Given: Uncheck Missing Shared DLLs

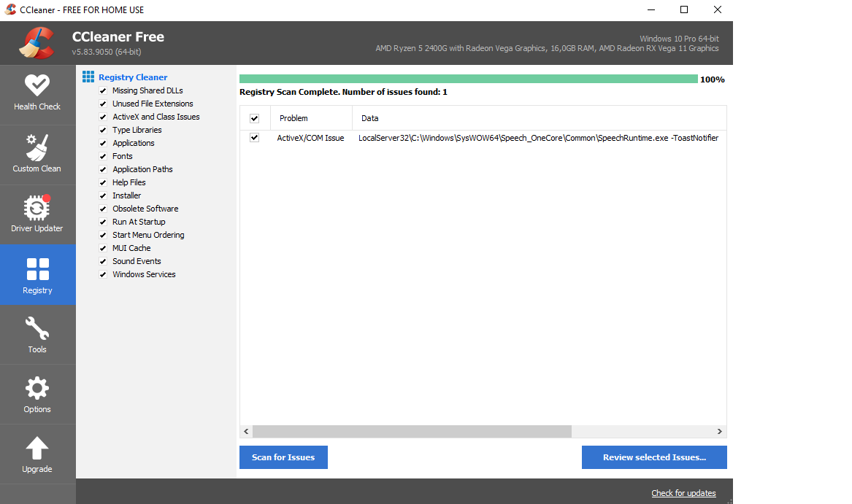Looking at the screenshot, I should click(103, 90).
